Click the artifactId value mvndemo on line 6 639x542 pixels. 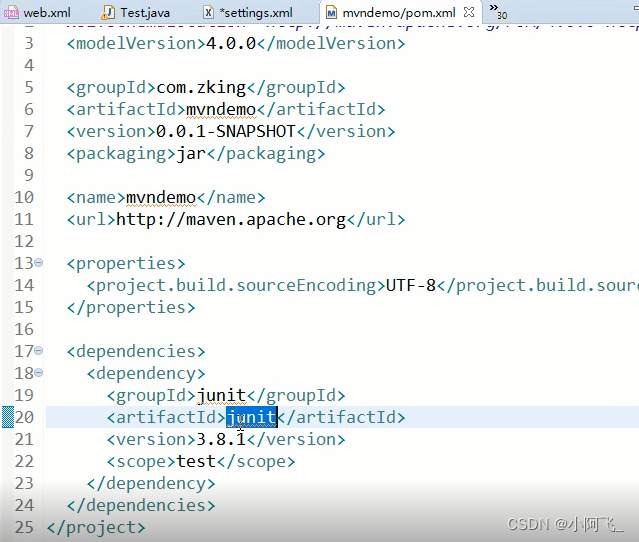[x=221, y=110]
